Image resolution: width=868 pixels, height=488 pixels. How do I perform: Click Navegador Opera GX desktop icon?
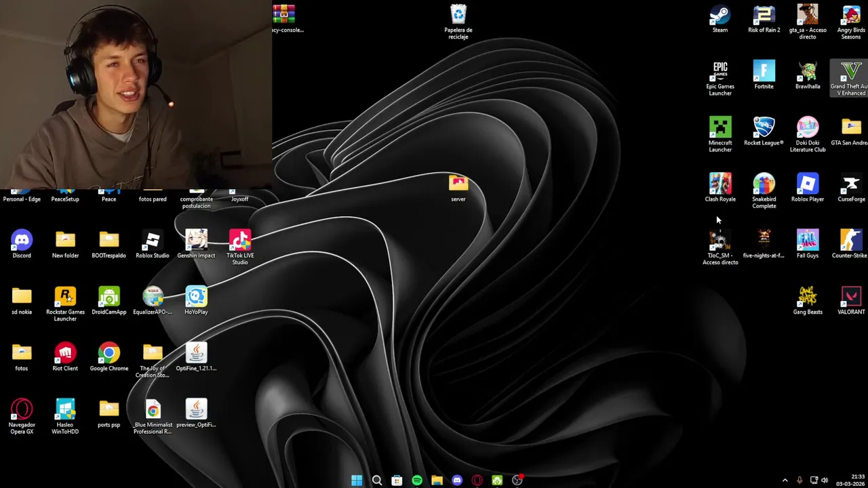(x=22, y=416)
